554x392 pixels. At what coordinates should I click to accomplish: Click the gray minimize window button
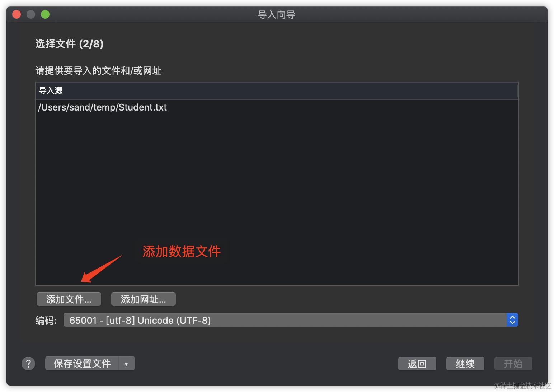tap(31, 14)
